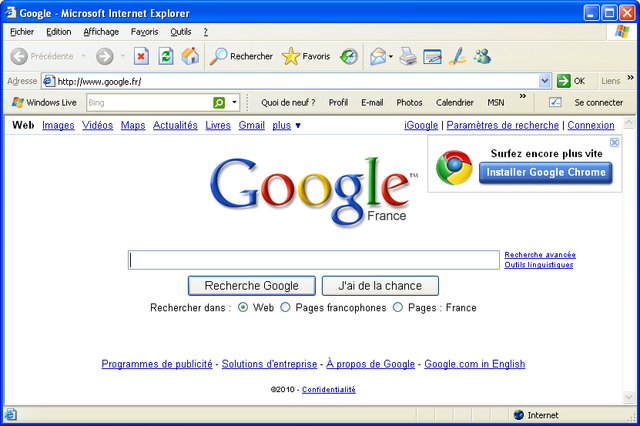
Task: Click the Windows Live checkbox panel icon
Action: [x=555, y=102]
